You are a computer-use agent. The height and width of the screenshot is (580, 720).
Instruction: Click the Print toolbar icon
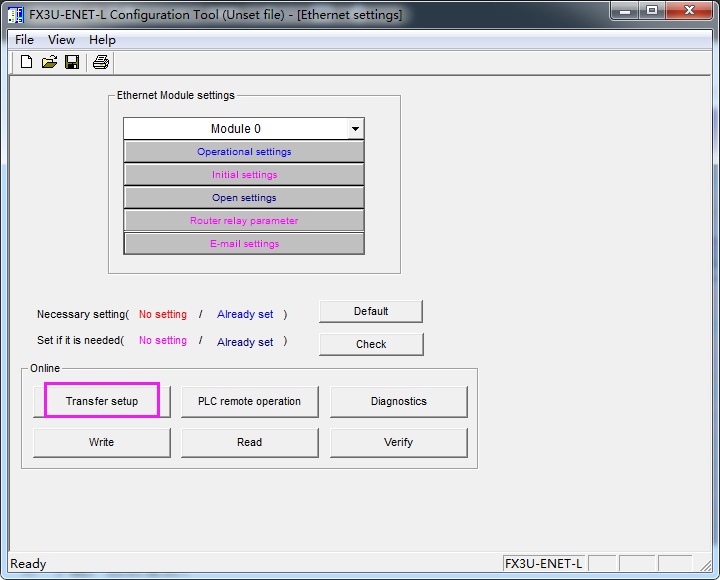101,62
